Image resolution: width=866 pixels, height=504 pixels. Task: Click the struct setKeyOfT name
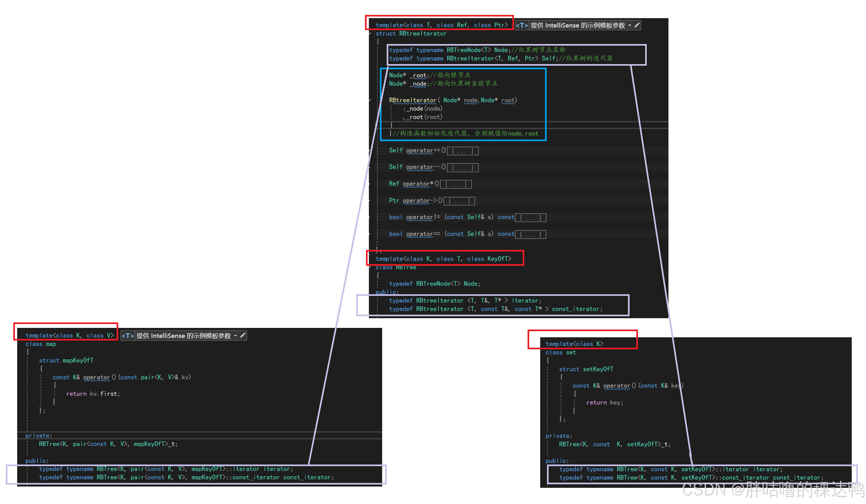598,369
